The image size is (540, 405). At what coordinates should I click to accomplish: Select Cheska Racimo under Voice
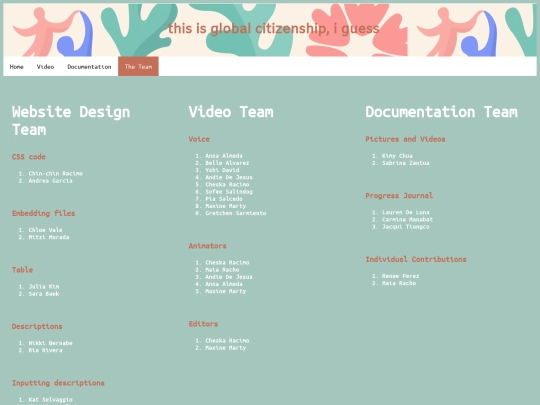click(227, 184)
